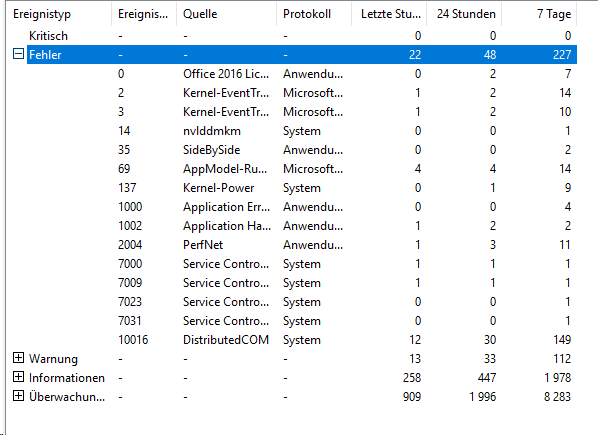598x435 pixels.
Task: Collapse the Fehler event group
Action: point(18,54)
